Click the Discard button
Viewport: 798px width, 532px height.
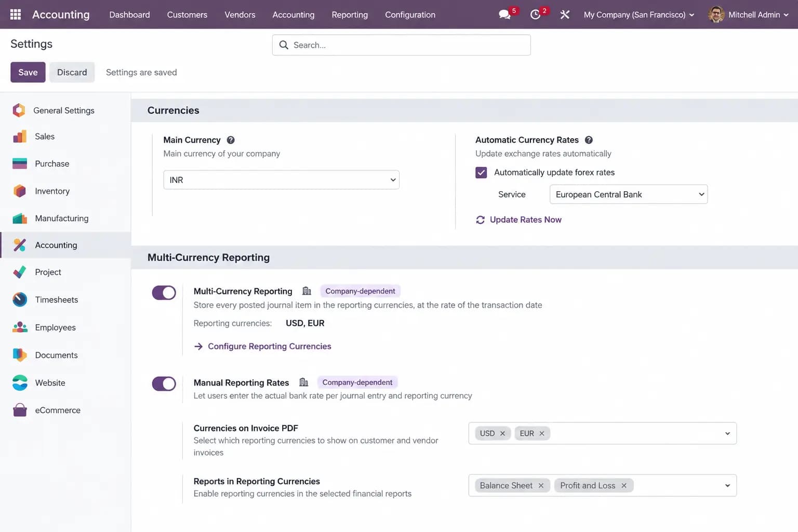[x=72, y=72]
